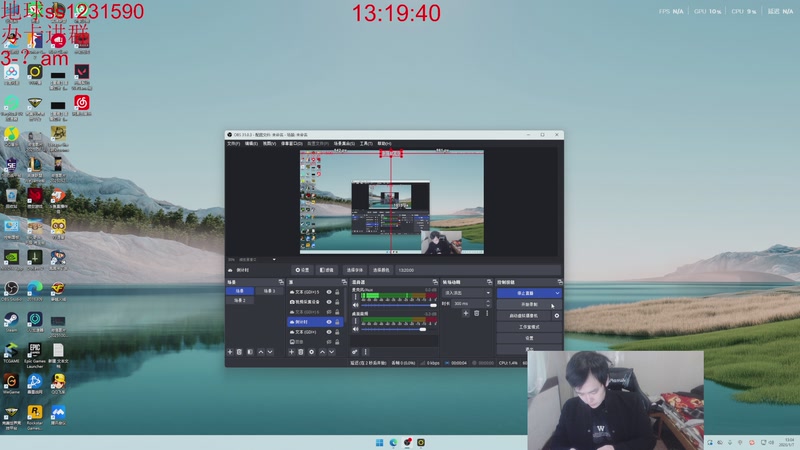Move the selected source down
This screenshot has height=450, width=800.
pos(332,352)
